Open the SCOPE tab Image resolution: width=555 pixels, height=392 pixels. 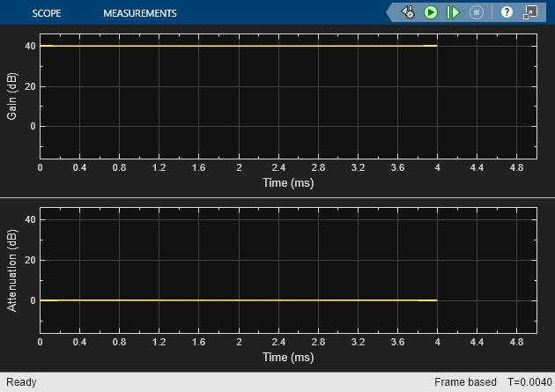[x=46, y=13]
